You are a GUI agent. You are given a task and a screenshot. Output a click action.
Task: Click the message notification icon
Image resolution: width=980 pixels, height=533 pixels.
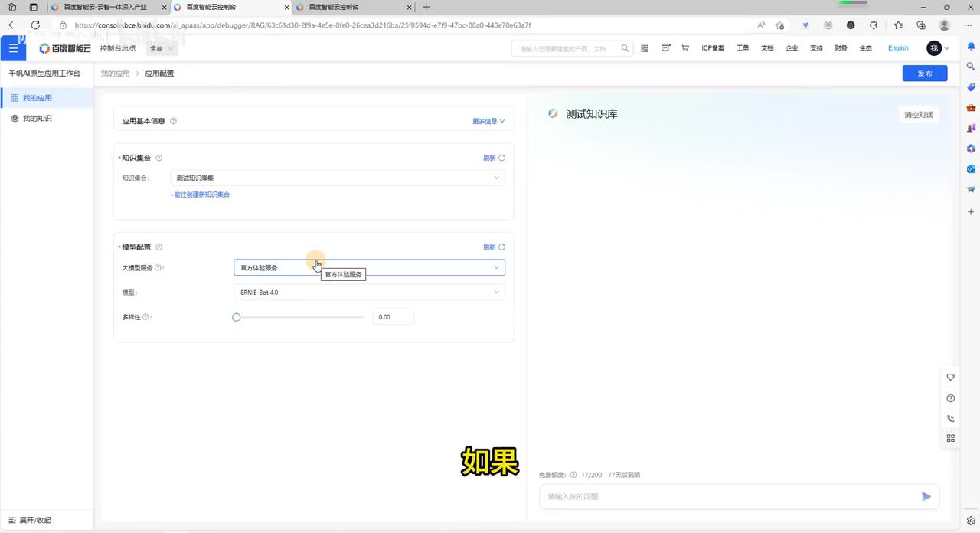pyautogui.click(x=665, y=48)
